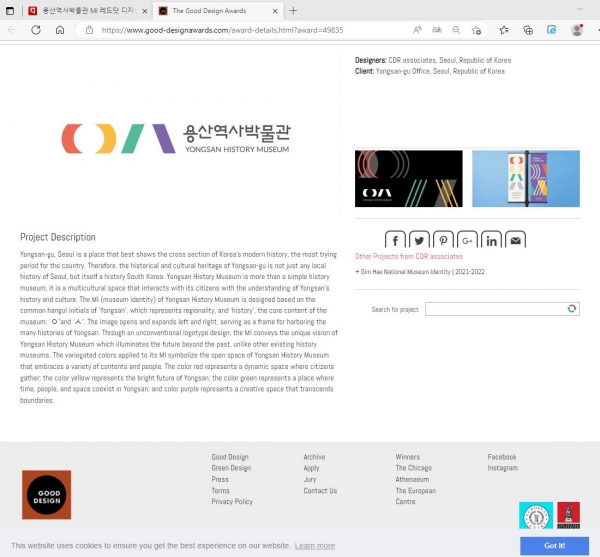
Task: Open the Jury footer link
Action: (310, 479)
